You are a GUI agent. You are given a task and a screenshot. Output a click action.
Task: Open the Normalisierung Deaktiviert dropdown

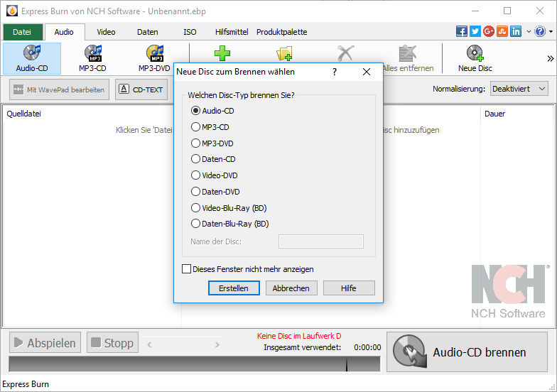point(519,89)
